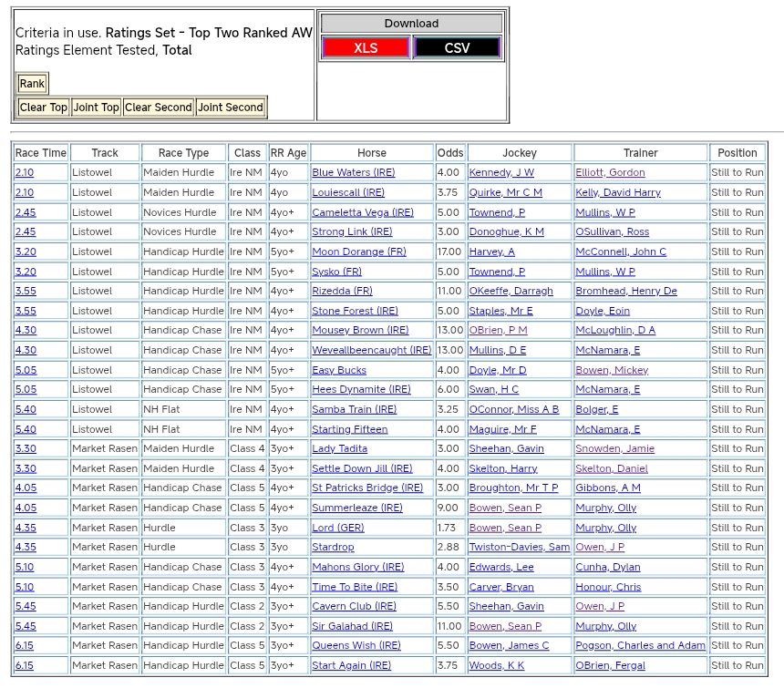The width and height of the screenshot is (784, 688).
Task: Open the 2.45 race for Cameletta Vega
Action: (25, 212)
